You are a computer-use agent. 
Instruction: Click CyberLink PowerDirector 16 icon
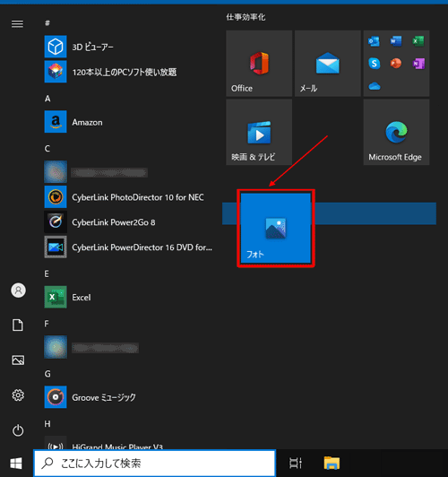click(56, 247)
